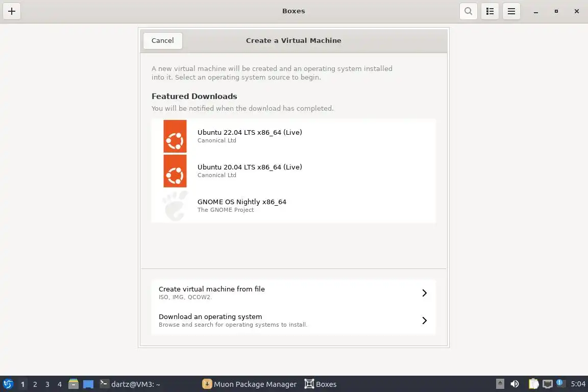Click the eject removable media tray icon
The image size is (588, 392).
(500, 384)
